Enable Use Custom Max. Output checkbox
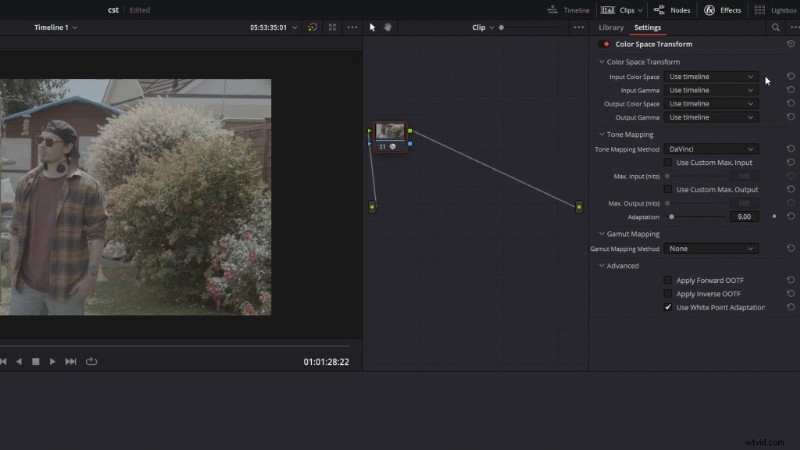 pos(667,189)
